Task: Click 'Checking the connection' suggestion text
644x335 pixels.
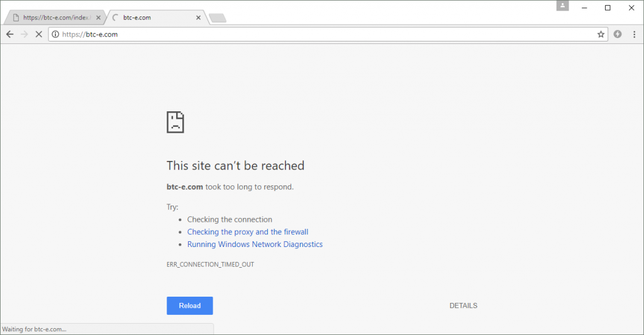Action: [x=230, y=219]
